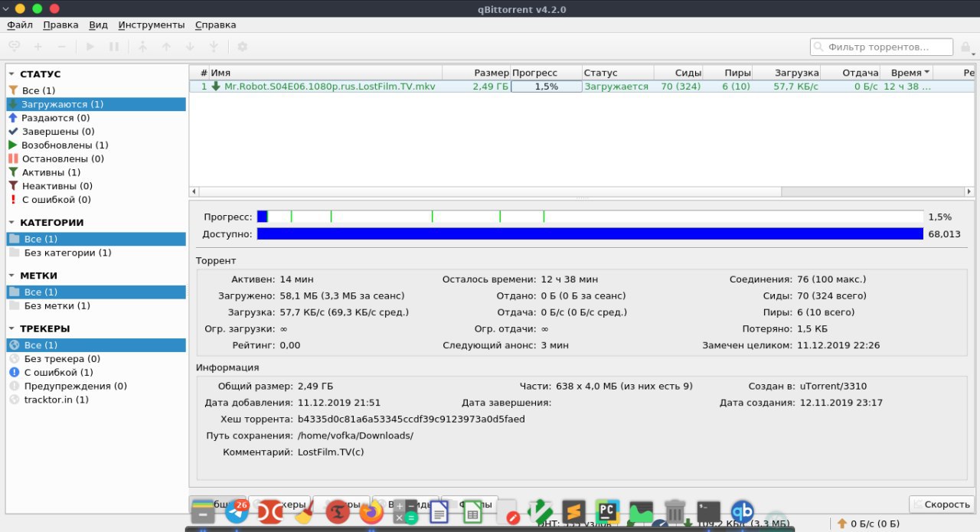Select the tracktor.in (1) tracker
Image resolution: width=980 pixels, height=532 pixels.
(96, 400)
